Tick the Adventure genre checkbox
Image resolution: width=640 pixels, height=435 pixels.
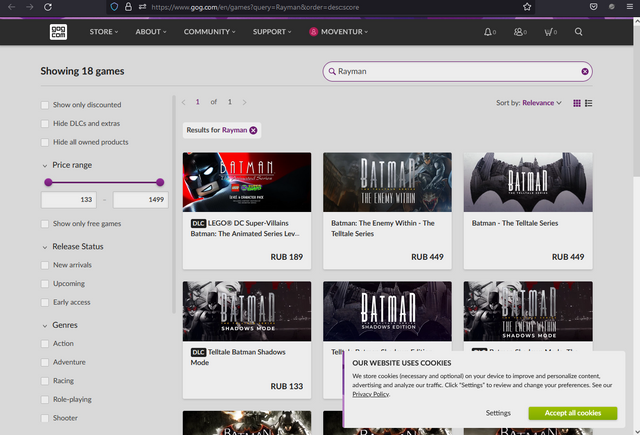pyautogui.click(x=45, y=362)
